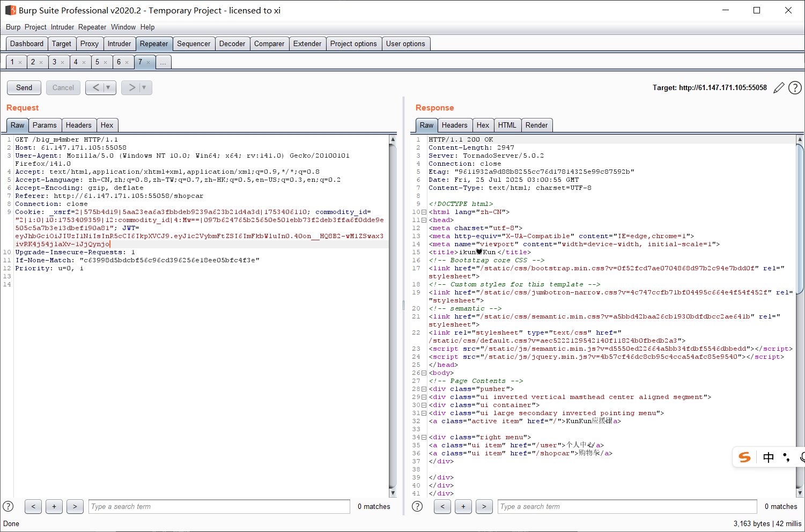Open the response search help icon
This screenshot has width=805, height=532.
point(417,506)
